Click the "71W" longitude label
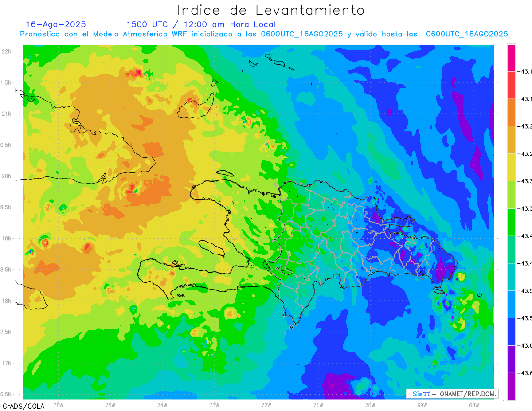This screenshot has width=532, height=411. pos(318,405)
